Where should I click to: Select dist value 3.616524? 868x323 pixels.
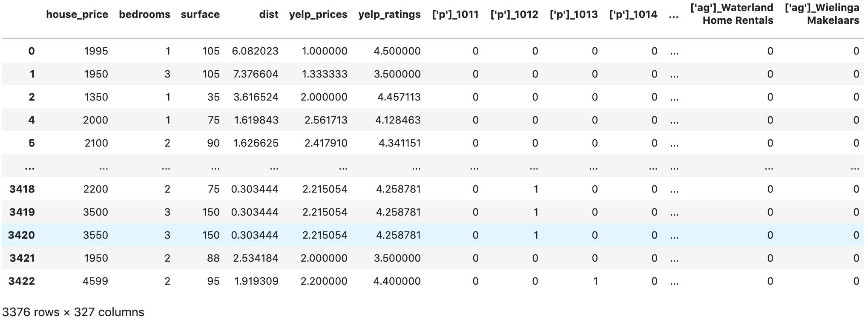pos(256,97)
